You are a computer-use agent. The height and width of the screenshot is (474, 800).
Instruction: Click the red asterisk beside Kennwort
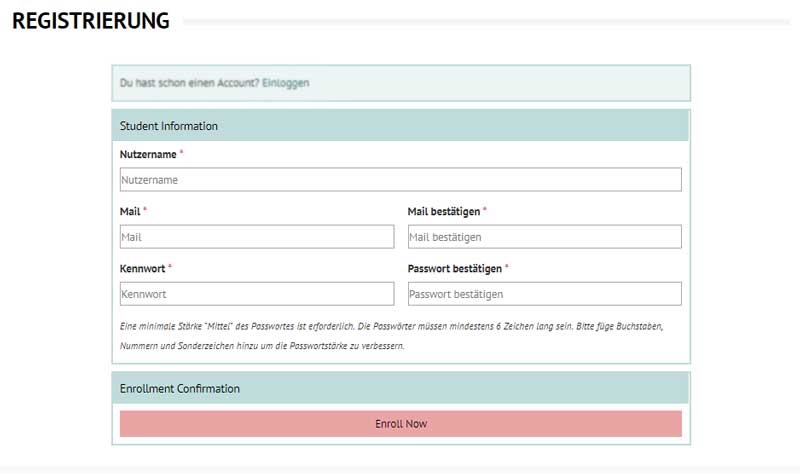[x=170, y=266]
